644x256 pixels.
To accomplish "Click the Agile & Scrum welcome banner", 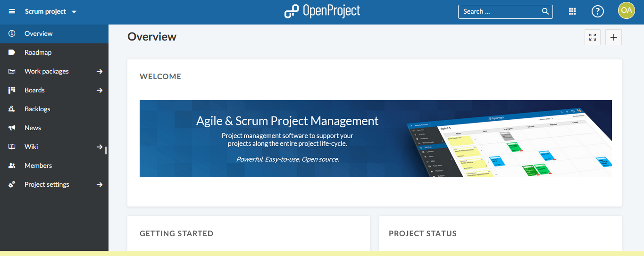I will click(376, 139).
